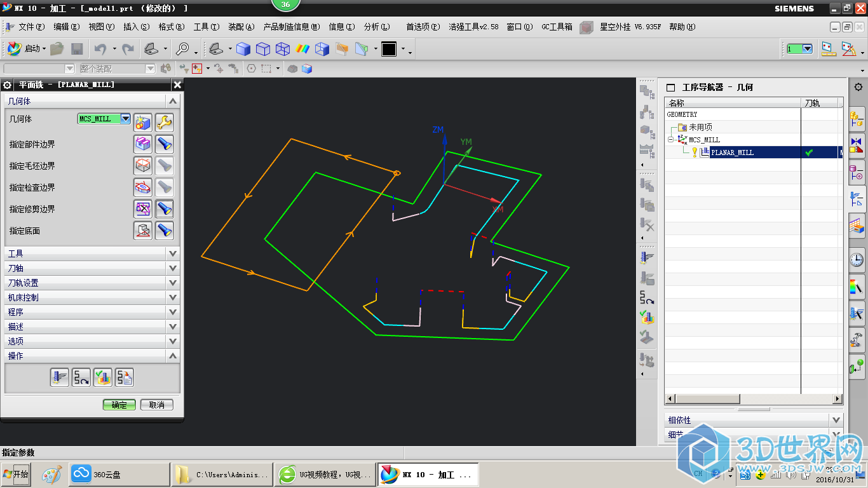Select static wireframe cube icon
The image size is (868, 488).
coord(282,49)
